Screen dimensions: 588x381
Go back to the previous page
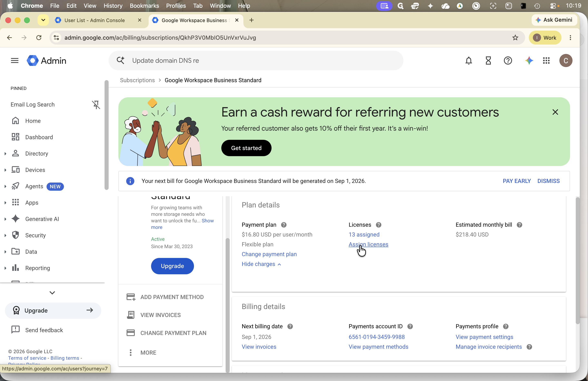(x=9, y=38)
